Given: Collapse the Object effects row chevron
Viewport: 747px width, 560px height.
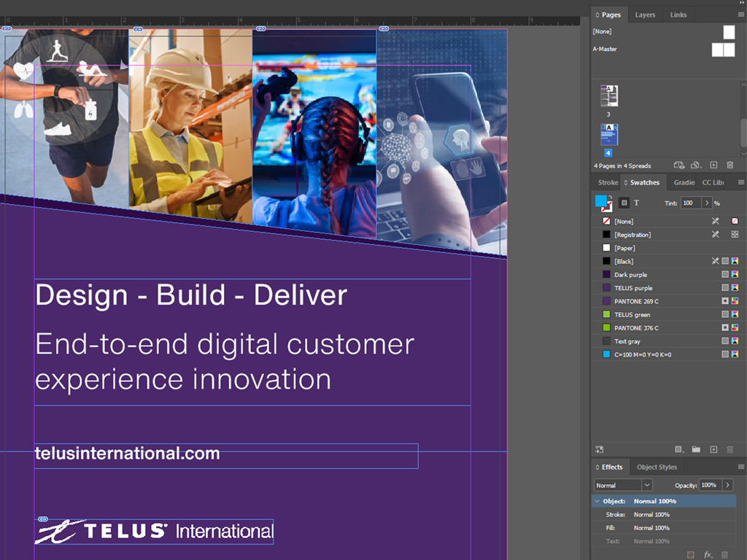Looking at the screenshot, I should (x=597, y=502).
